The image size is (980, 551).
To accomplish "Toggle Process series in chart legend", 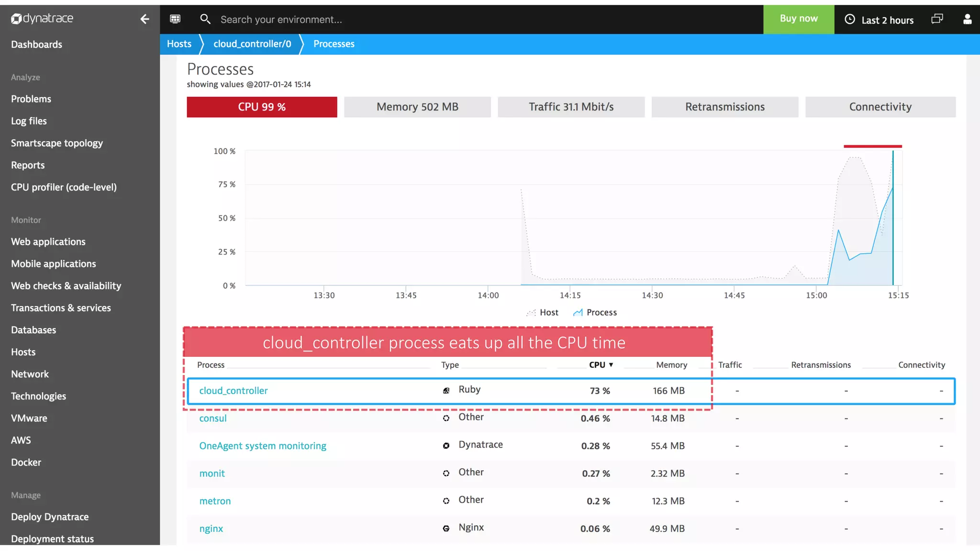I will tap(595, 312).
